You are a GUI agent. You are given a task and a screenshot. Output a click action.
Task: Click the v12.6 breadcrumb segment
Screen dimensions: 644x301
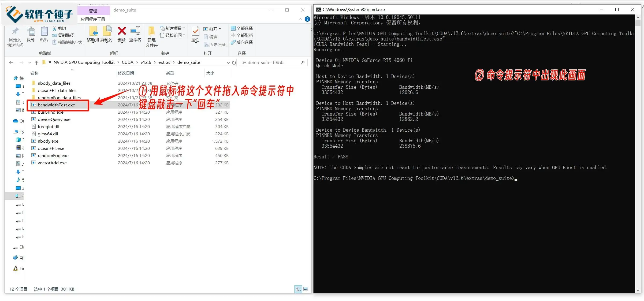coord(146,62)
